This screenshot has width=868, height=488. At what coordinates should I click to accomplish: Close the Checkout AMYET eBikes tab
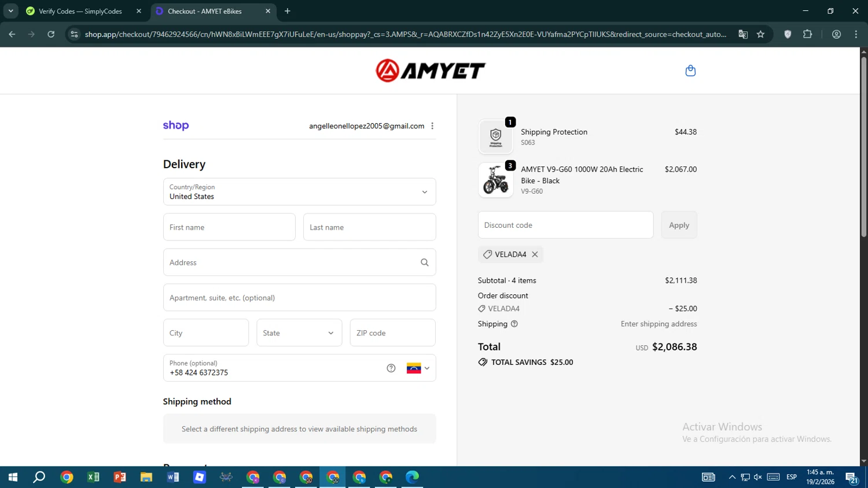pyautogui.click(x=268, y=11)
